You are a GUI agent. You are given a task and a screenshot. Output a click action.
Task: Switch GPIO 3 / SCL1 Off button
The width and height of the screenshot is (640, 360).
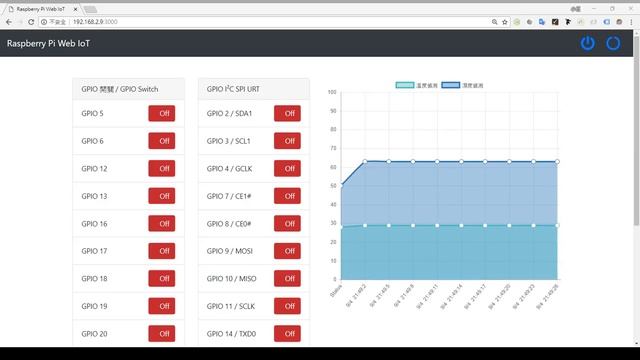[x=287, y=141]
